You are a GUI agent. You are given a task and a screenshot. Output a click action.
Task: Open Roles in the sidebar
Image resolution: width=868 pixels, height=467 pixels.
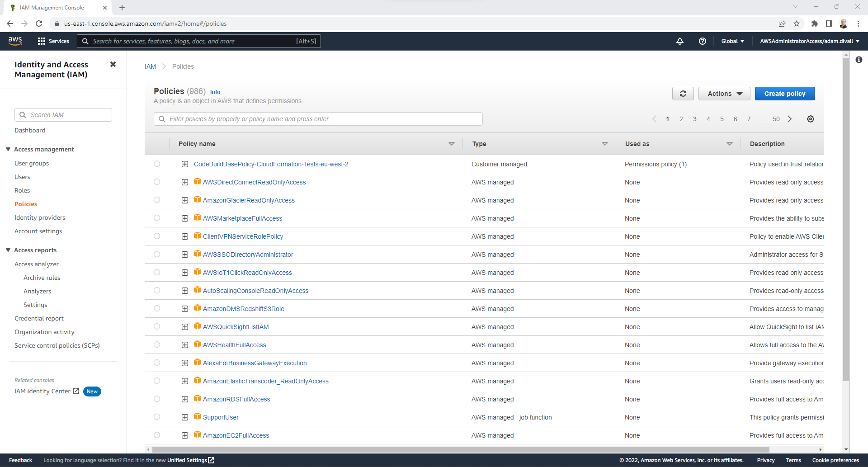coord(22,190)
